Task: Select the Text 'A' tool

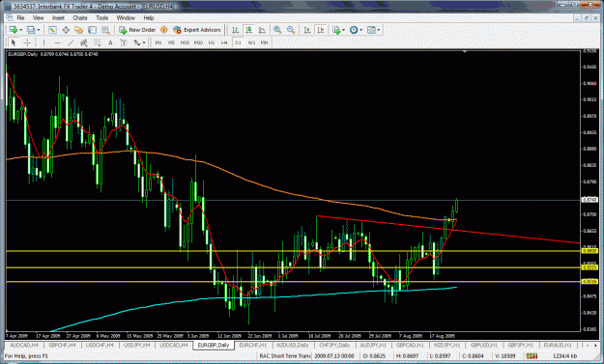Action: coord(110,42)
